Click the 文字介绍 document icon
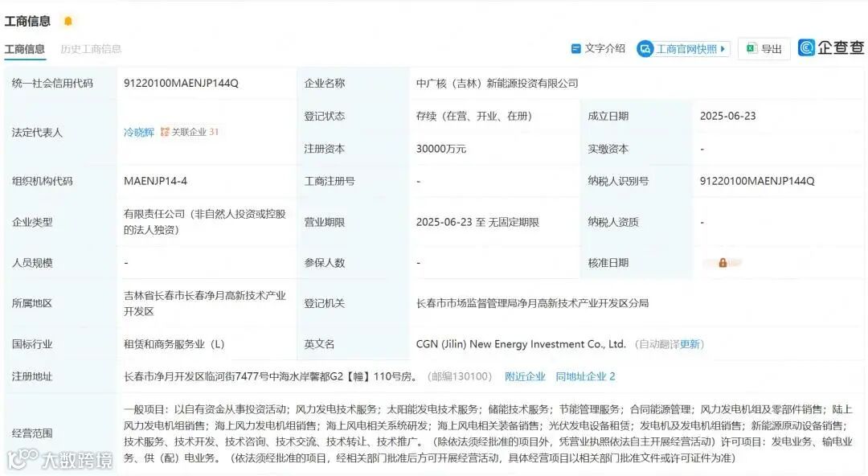The width and height of the screenshot is (868, 476). click(575, 49)
